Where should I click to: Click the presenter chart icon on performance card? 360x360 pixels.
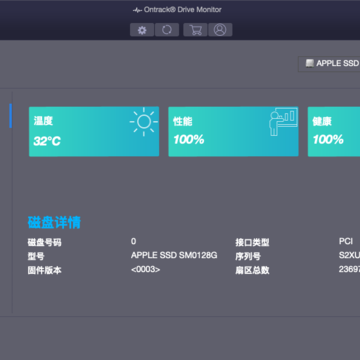click(x=283, y=122)
